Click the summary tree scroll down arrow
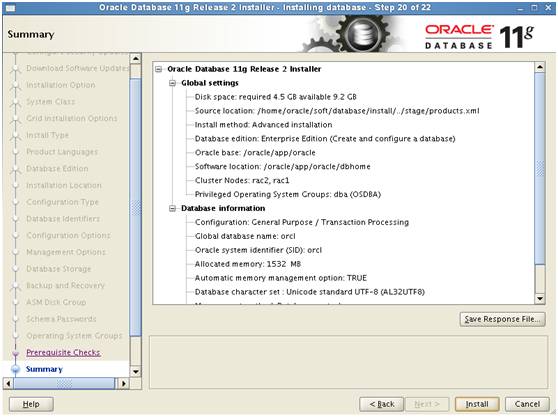The image size is (558, 417). click(540, 299)
